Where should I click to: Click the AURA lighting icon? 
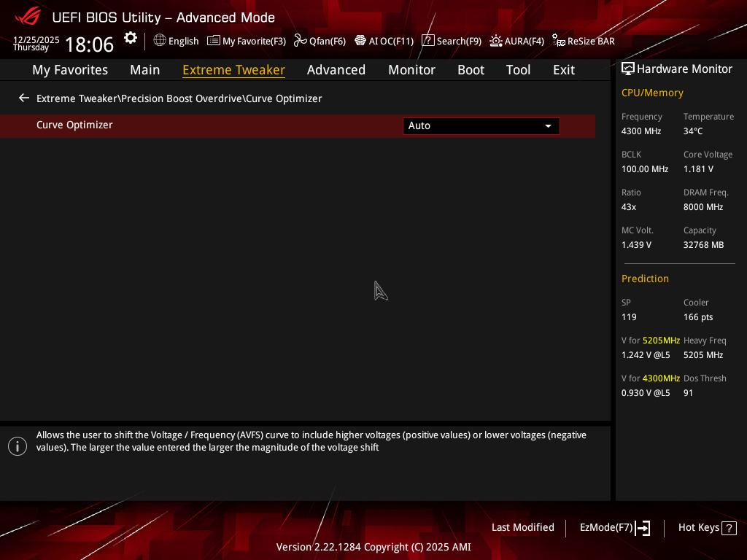[x=496, y=41]
